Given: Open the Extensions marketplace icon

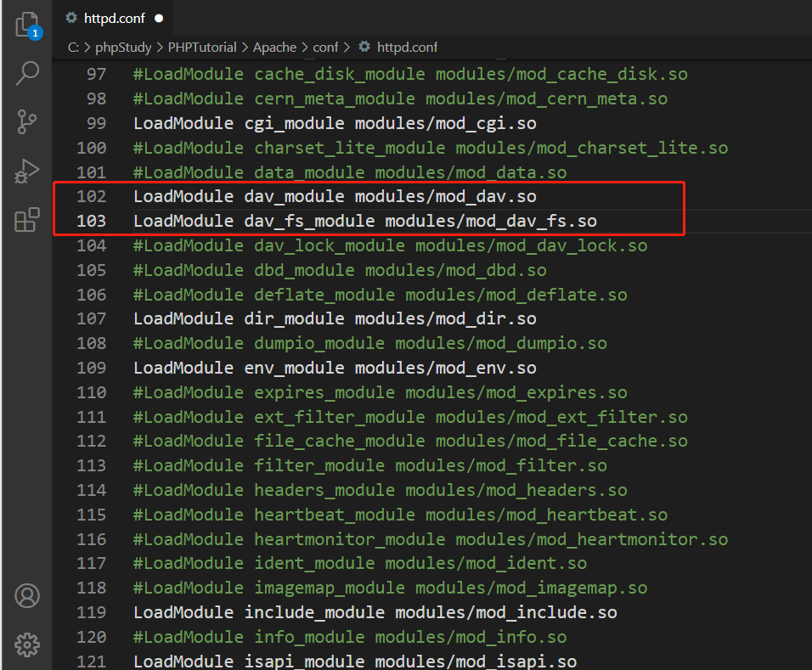Looking at the screenshot, I should 26,219.
